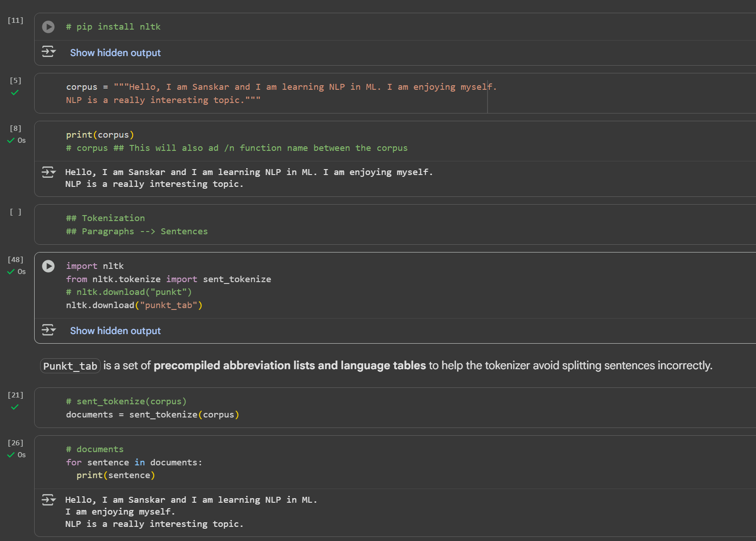Viewport: 756px width, 541px height.
Task: Click green checkmark under execution count [5]
Action: 15,93
